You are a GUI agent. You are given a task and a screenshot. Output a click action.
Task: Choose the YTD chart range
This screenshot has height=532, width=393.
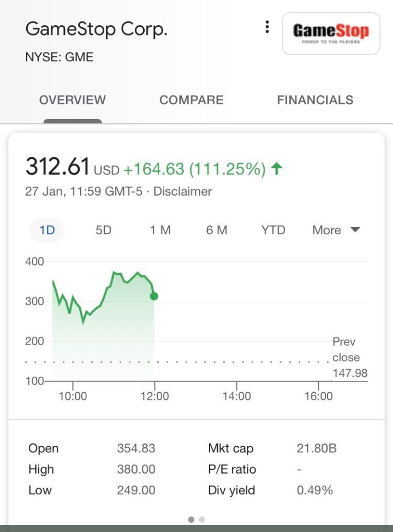coord(273,230)
